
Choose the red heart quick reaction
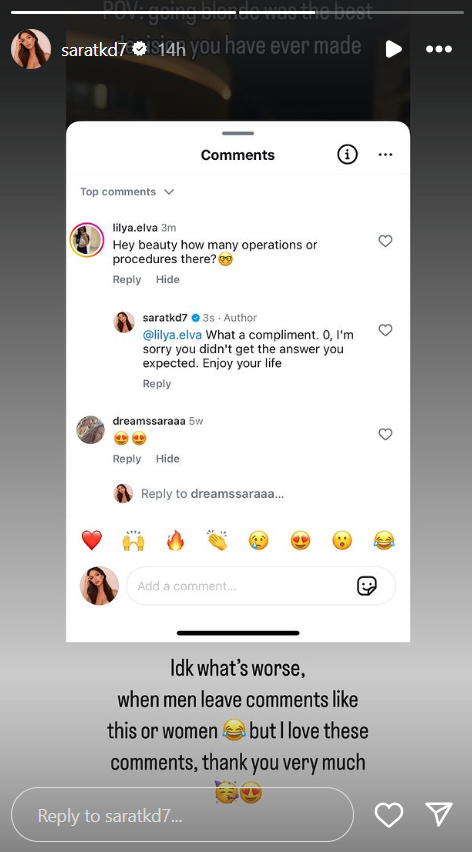coord(92,540)
